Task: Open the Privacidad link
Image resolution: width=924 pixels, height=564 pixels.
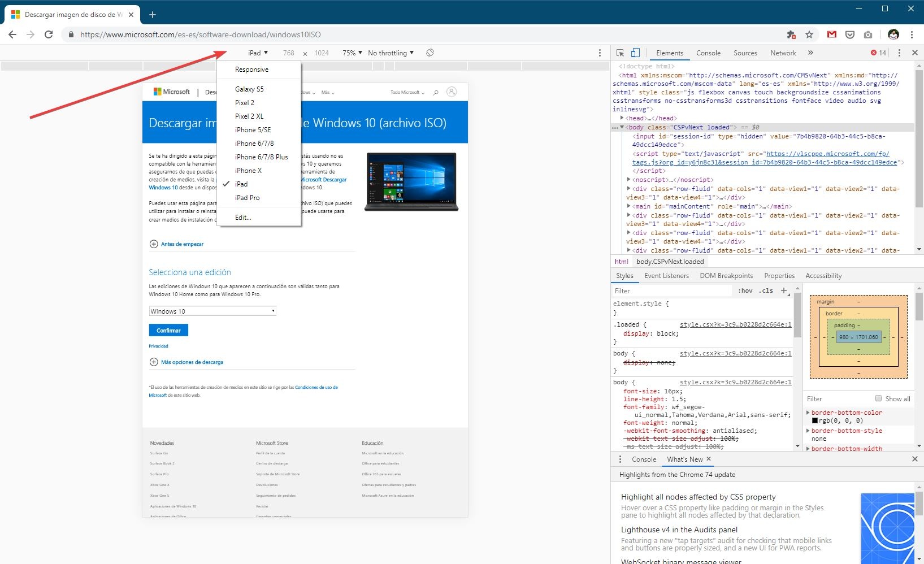Action: [158, 346]
